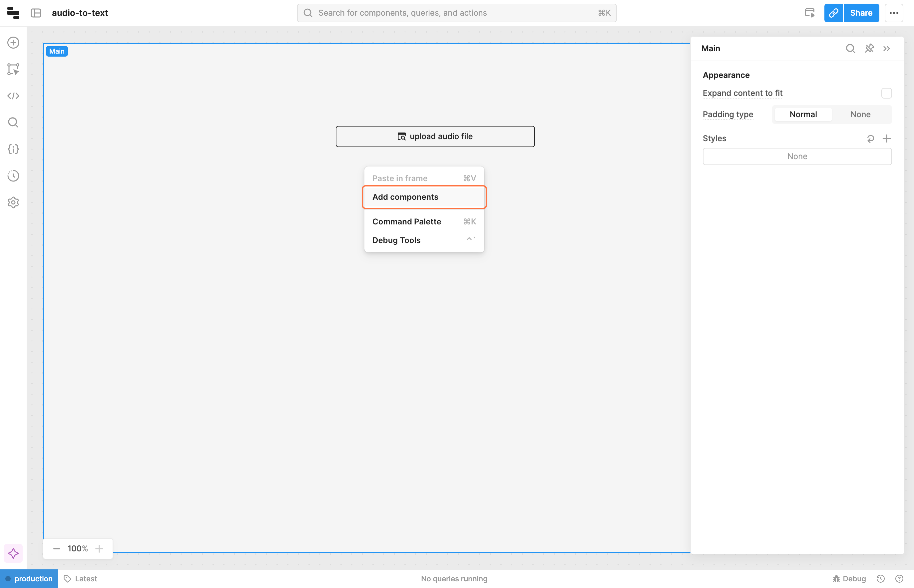This screenshot has height=588, width=914.
Task: Click the search components and queries field
Action: click(x=456, y=13)
